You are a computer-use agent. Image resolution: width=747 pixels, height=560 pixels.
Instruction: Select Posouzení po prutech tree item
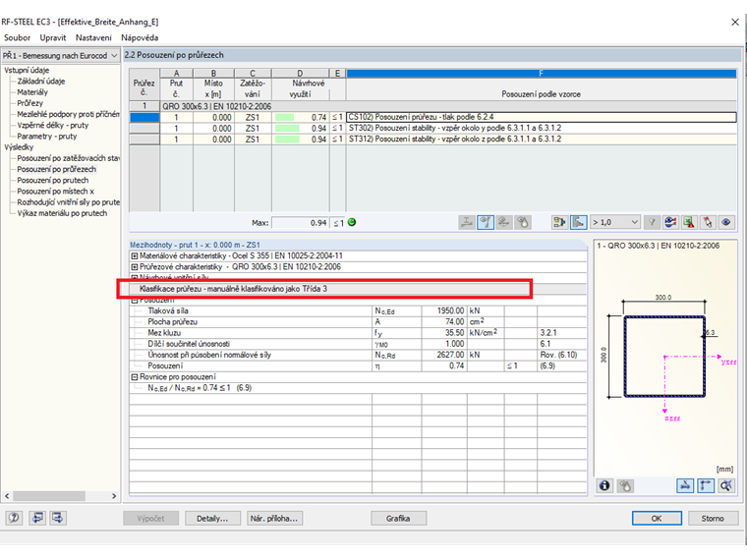coord(53,180)
